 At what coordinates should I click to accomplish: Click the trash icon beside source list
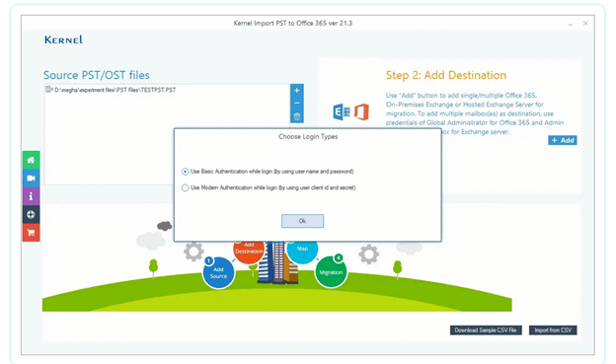pyautogui.click(x=297, y=116)
